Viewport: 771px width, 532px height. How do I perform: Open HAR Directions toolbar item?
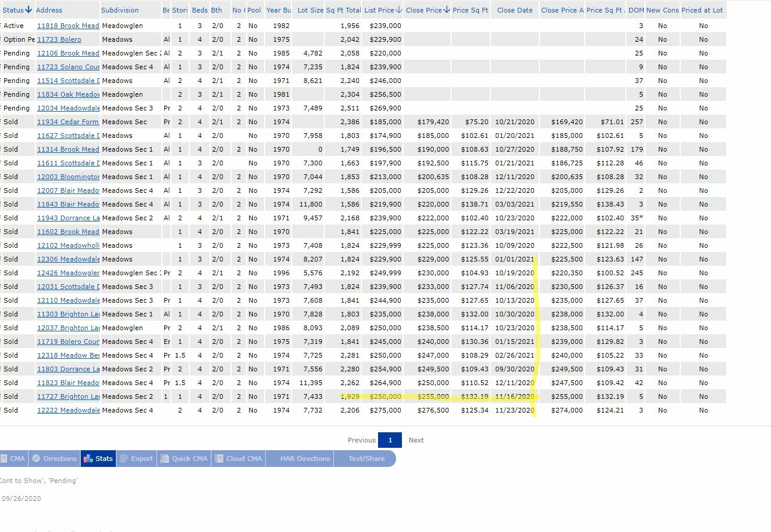(305, 459)
